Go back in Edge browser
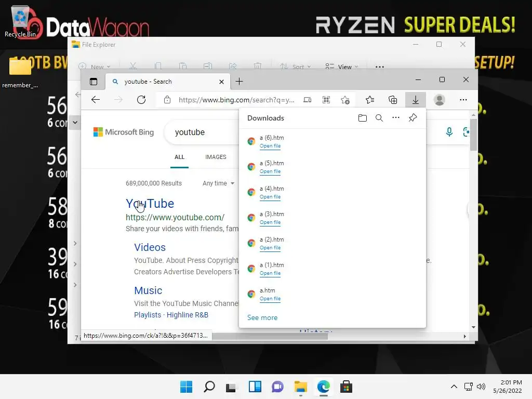Viewport: 532px width, 399px height. coord(96,100)
